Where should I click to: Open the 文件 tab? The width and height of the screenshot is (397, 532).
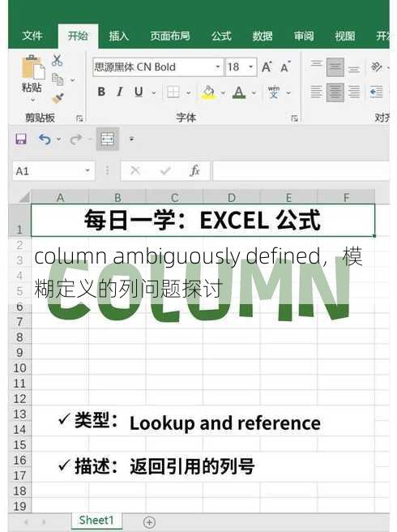pyautogui.click(x=32, y=36)
